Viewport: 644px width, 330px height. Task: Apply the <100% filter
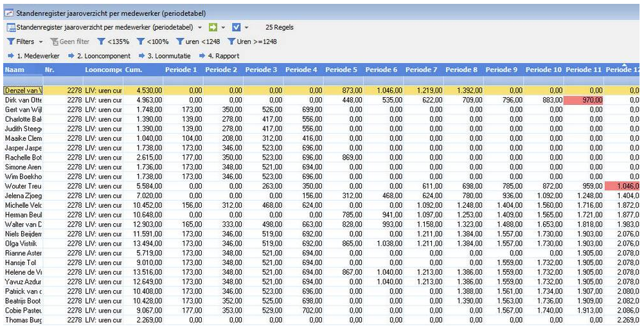pyautogui.click(x=153, y=42)
